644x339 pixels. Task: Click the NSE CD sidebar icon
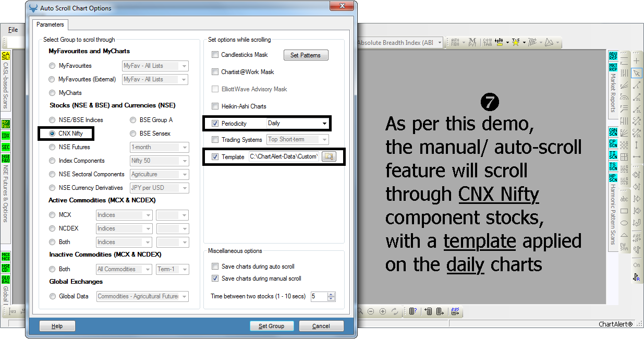tap(6, 268)
